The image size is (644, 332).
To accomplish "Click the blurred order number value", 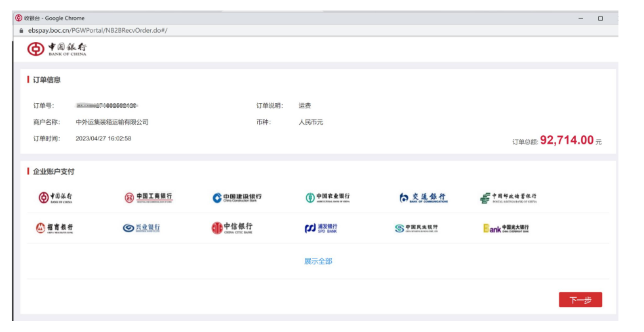I will point(107,106).
